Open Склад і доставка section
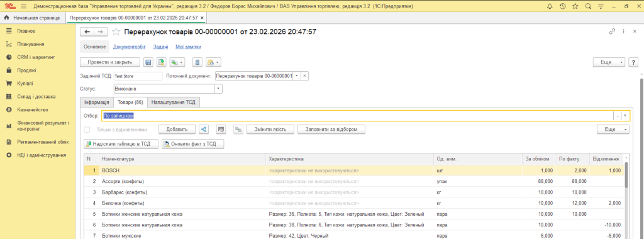The height and width of the screenshot is (239, 644). pyautogui.click(x=36, y=97)
